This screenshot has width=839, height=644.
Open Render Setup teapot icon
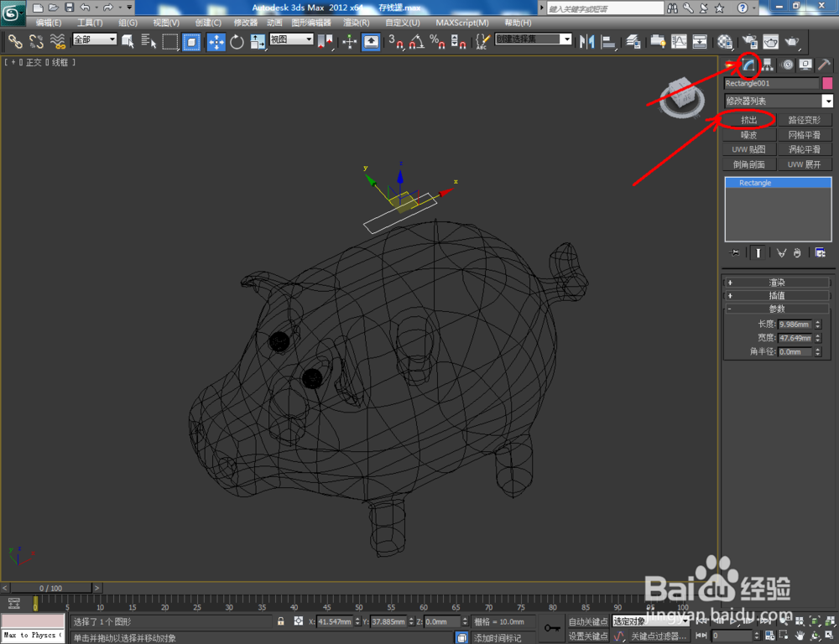(x=749, y=41)
